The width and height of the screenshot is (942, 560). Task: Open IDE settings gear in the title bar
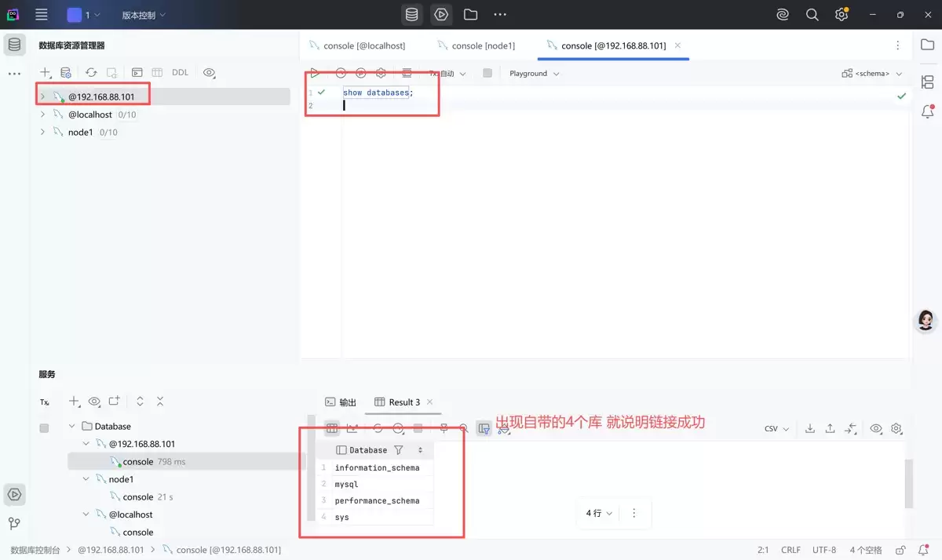pos(842,14)
